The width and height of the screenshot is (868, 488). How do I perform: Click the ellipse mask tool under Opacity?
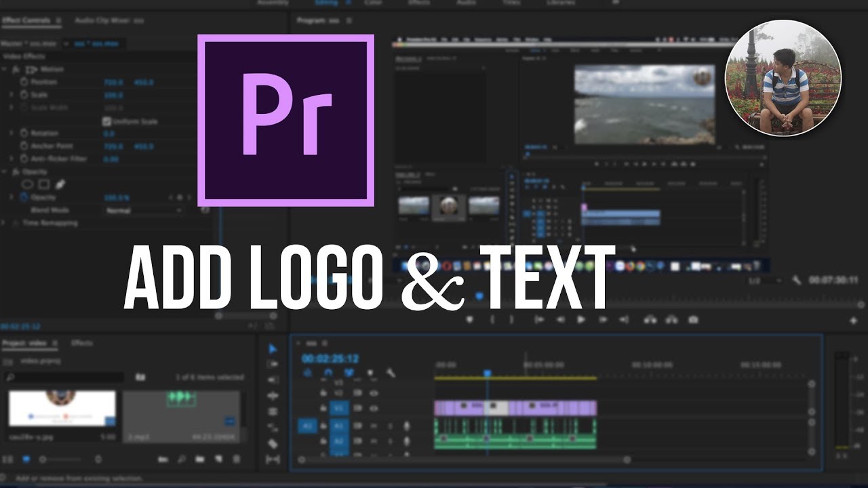pyautogui.click(x=28, y=184)
